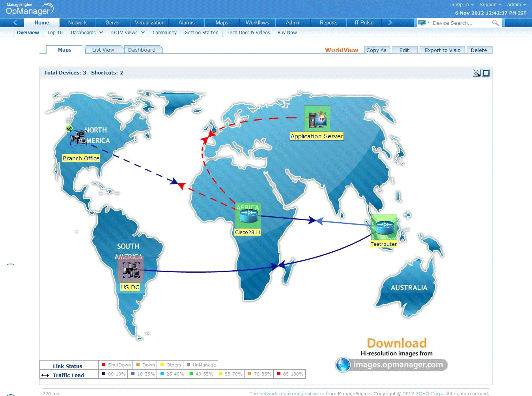Open the Home tab
This screenshot has width=532, height=396.
42,23
